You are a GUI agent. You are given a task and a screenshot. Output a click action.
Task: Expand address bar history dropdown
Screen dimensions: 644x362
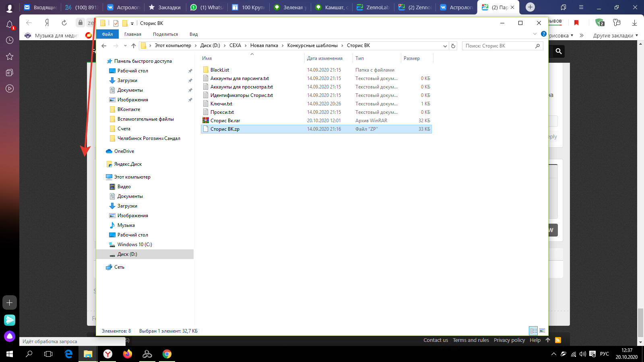point(445,46)
